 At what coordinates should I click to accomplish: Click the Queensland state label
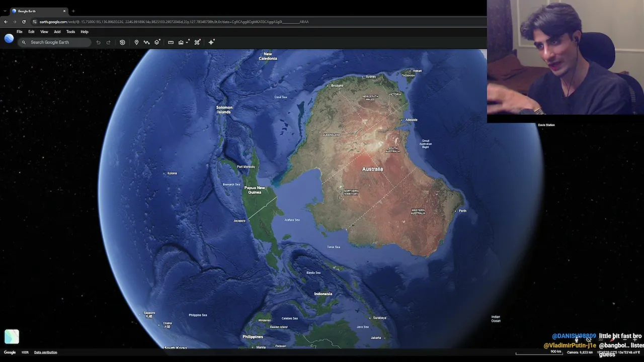(x=331, y=135)
